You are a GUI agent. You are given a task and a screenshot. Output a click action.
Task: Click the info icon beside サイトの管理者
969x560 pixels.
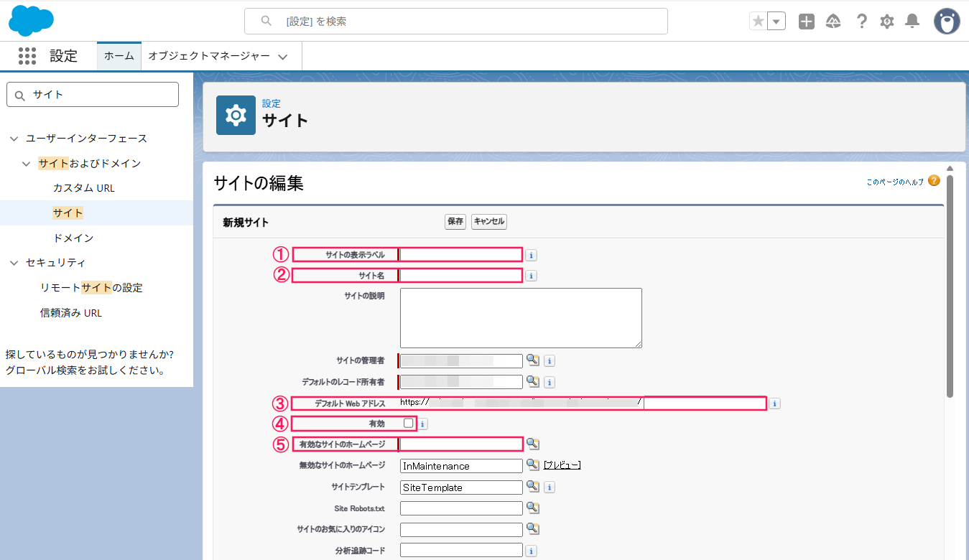pyautogui.click(x=550, y=361)
